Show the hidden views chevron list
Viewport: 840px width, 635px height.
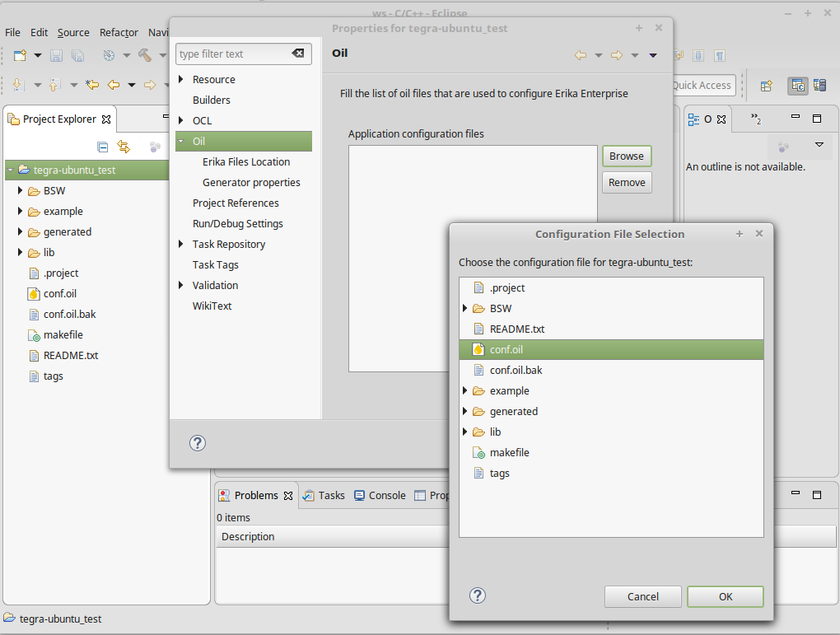tap(756, 119)
